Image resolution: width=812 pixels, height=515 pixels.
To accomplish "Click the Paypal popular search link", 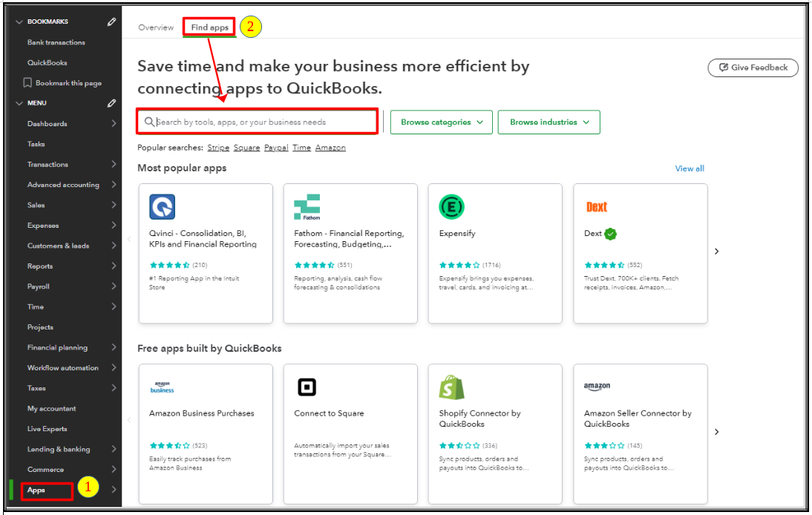I will click(x=276, y=148).
